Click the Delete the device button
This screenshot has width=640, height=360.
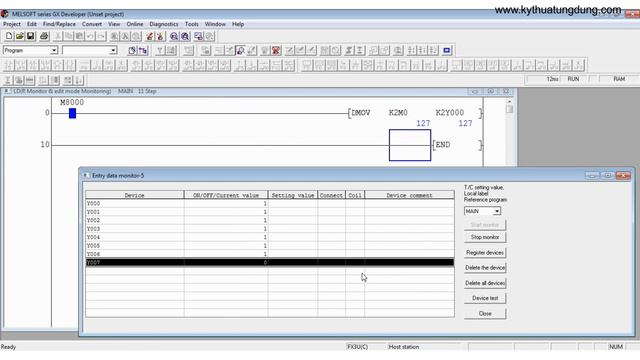485,268
